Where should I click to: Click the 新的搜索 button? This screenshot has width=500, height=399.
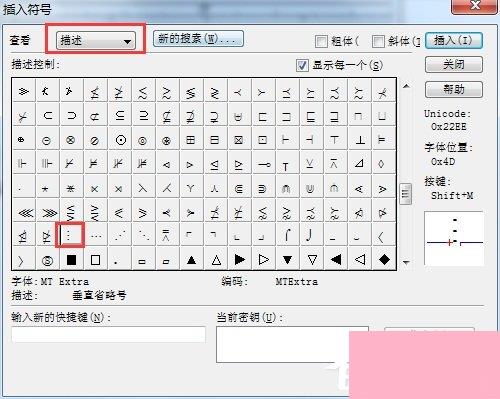pyautogui.click(x=198, y=39)
